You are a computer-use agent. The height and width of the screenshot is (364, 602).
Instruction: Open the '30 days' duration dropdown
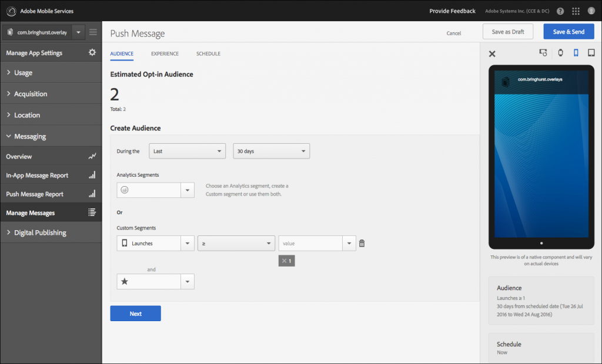click(271, 151)
